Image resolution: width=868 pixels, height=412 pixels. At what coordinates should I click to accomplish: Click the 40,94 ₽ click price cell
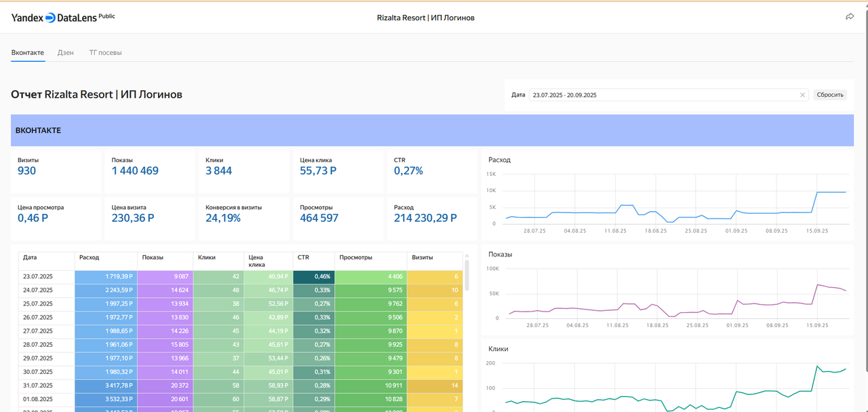(269, 277)
